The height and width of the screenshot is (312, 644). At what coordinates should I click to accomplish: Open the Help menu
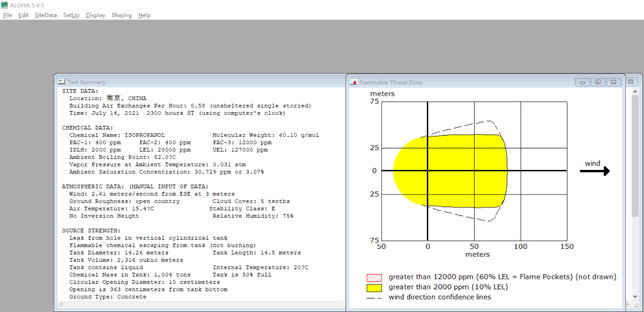[x=144, y=15]
